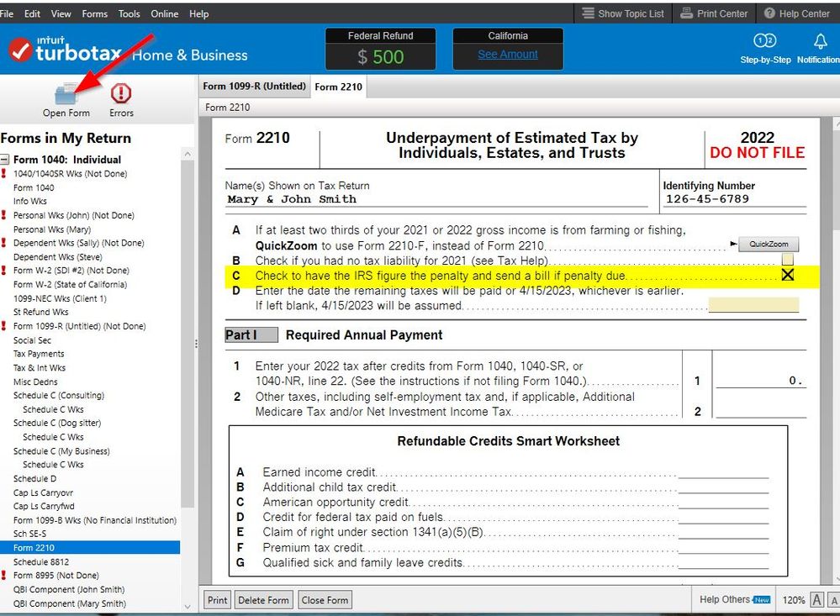Click Delete Form button
This screenshot has width=840, height=616.
pyautogui.click(x=263, y=600)
